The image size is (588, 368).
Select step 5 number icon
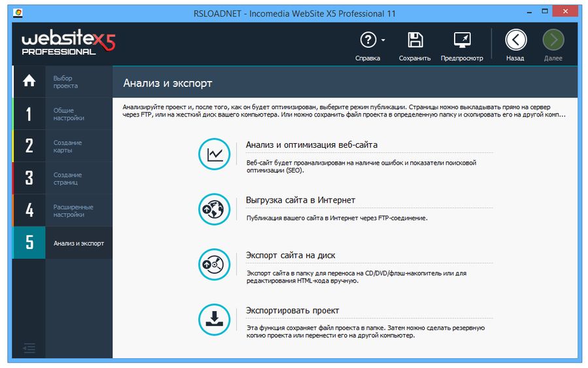pos(29,243)
